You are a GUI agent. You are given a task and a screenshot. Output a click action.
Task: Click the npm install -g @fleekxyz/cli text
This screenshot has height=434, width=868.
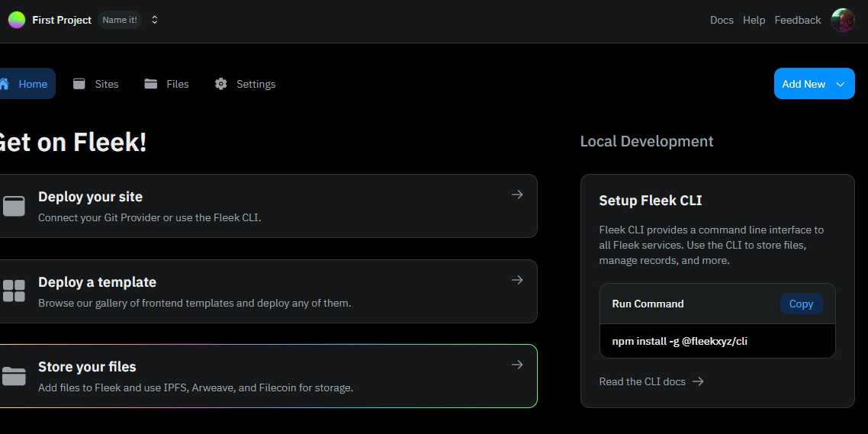[680, 341]
